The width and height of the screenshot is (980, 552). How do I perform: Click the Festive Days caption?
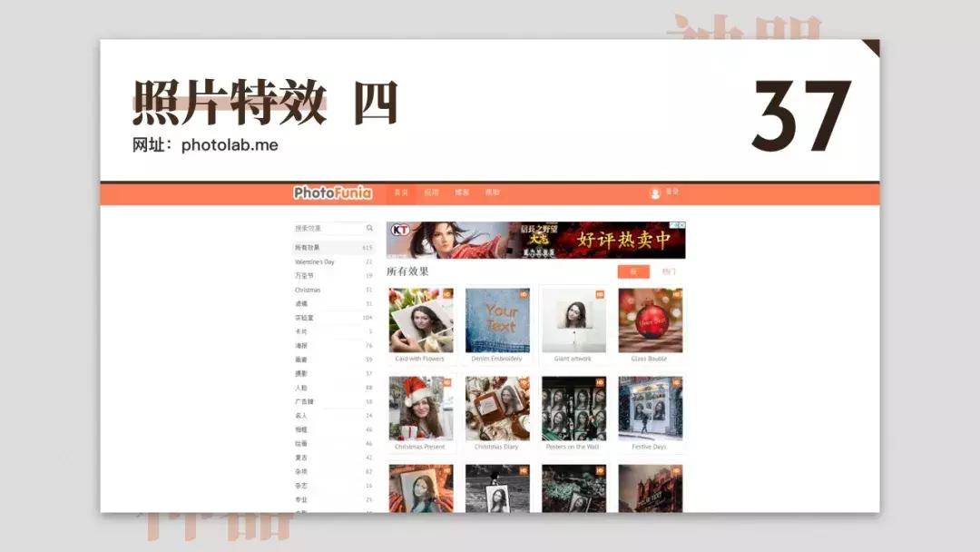coord(649,447)
